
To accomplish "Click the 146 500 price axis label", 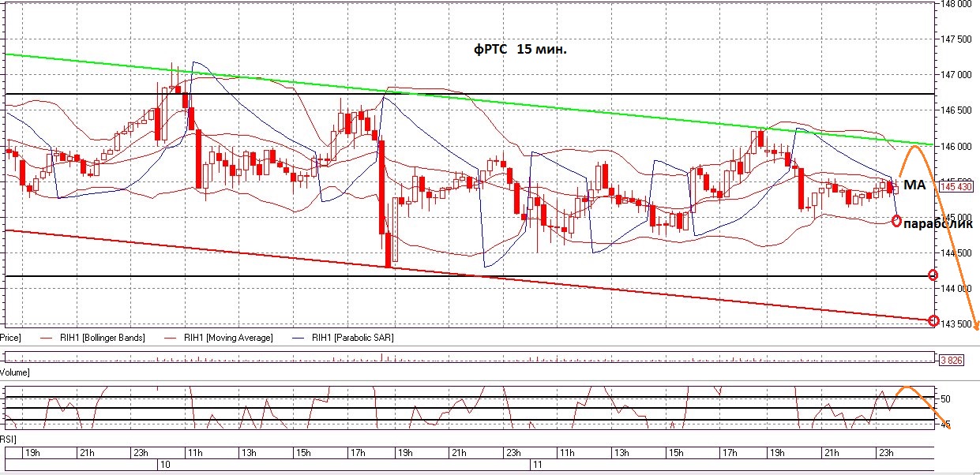I will (956, 111).
